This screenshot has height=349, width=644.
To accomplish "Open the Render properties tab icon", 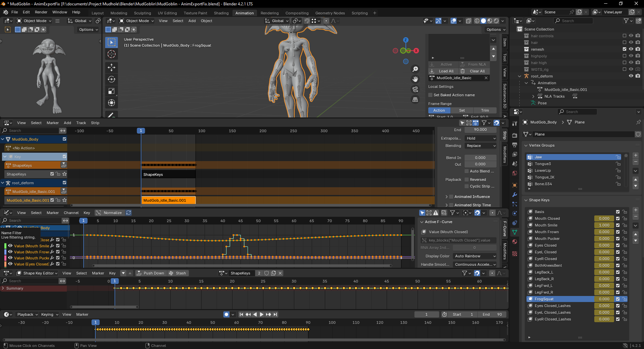I will (x=515, y=135).
